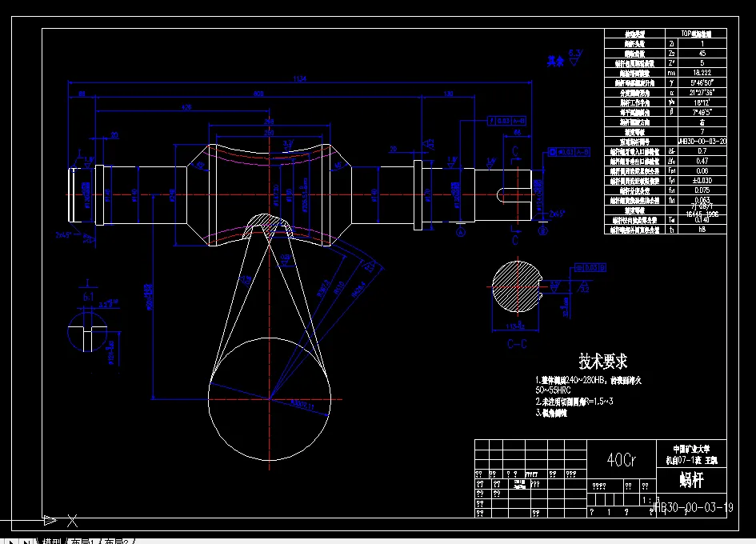Click the JHB30-00-03-19 drawing number
756x544 pixels.
click(693, 507)
